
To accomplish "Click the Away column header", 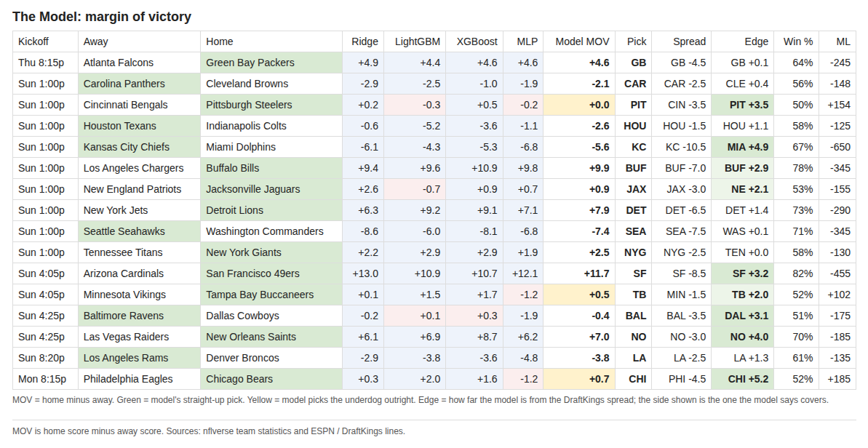I will click(x=139, y=41).
